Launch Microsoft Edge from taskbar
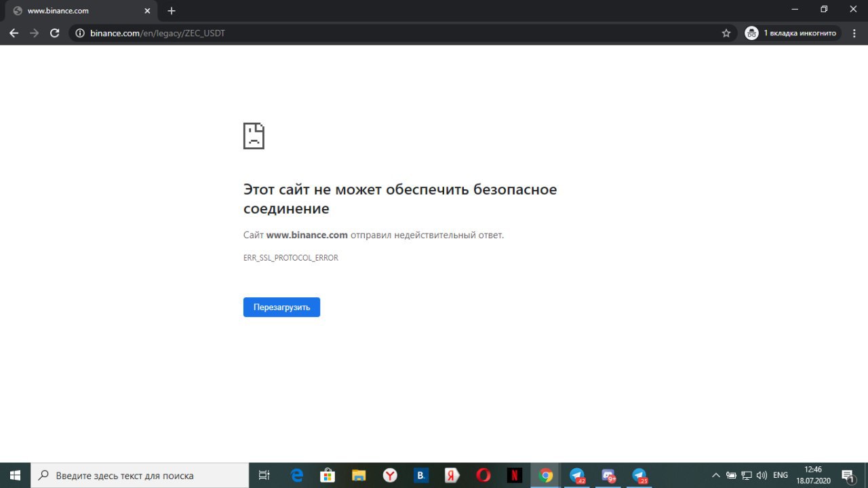Image resolution: width=868 pixels, height=488 pixels. point(297,475)
